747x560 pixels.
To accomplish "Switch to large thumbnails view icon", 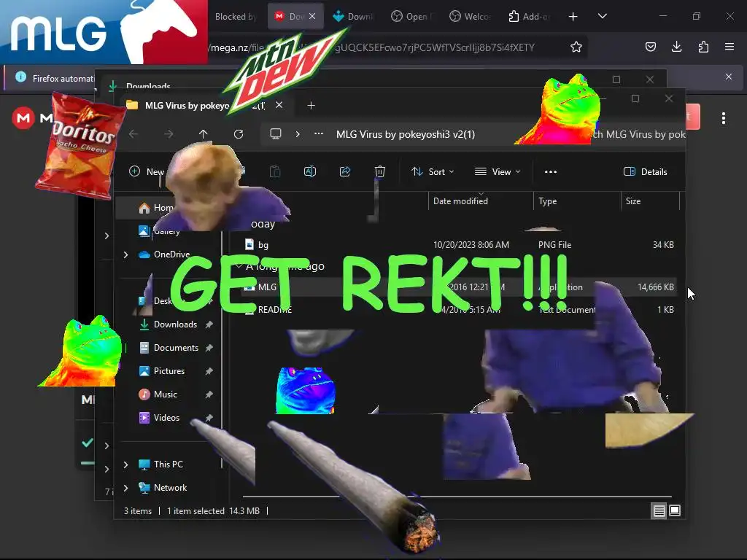I will point(675,511).
